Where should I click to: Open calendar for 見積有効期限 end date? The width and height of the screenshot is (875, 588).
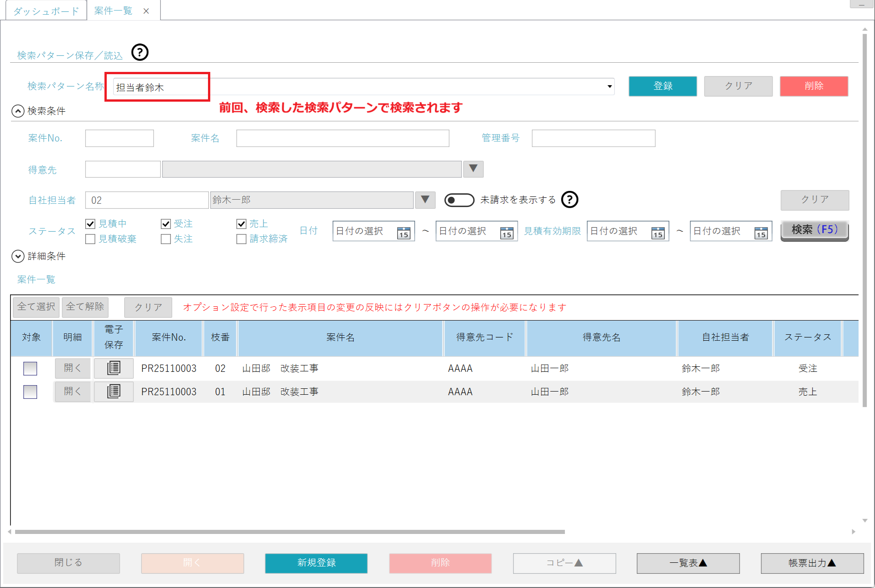[x=760, y=232]
